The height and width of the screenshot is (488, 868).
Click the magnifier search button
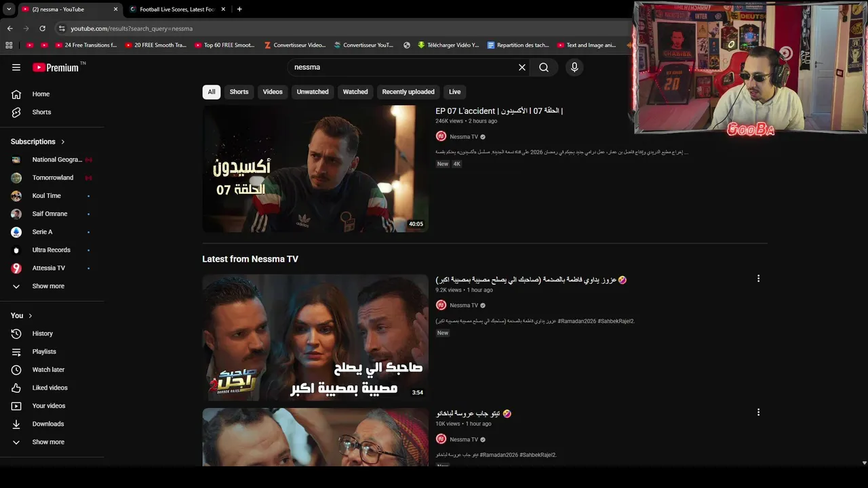[544, 67]
